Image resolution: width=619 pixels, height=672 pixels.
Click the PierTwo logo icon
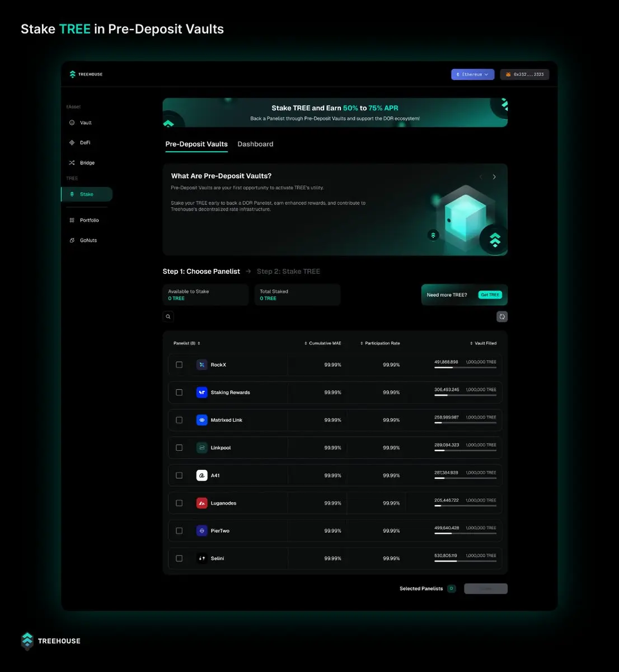tap(202, 531)
